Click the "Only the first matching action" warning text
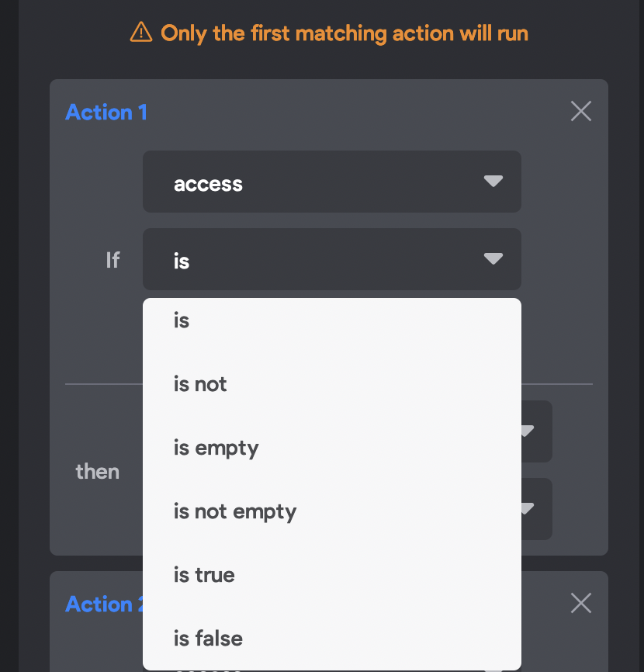644x672 pixels. click(x=344, y=33)
